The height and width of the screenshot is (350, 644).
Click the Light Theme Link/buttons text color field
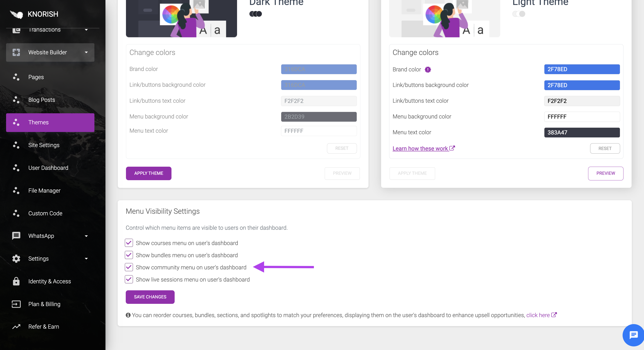point(582,101)
